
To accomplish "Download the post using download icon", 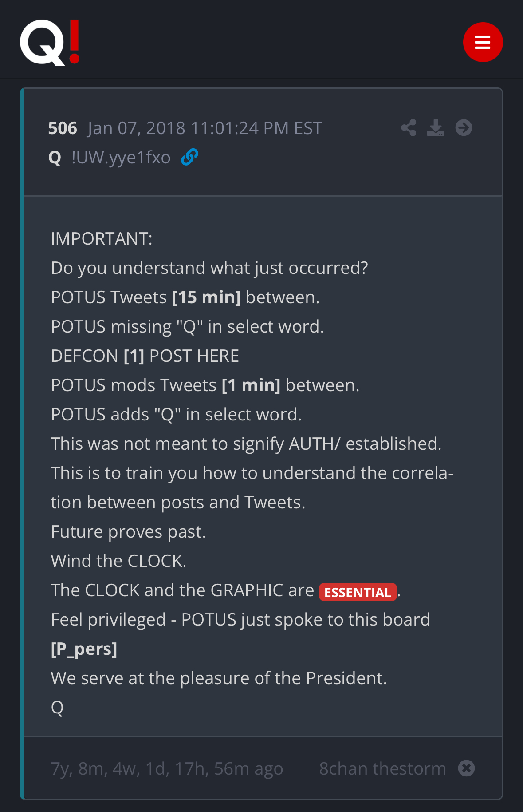I will [436, 128].
